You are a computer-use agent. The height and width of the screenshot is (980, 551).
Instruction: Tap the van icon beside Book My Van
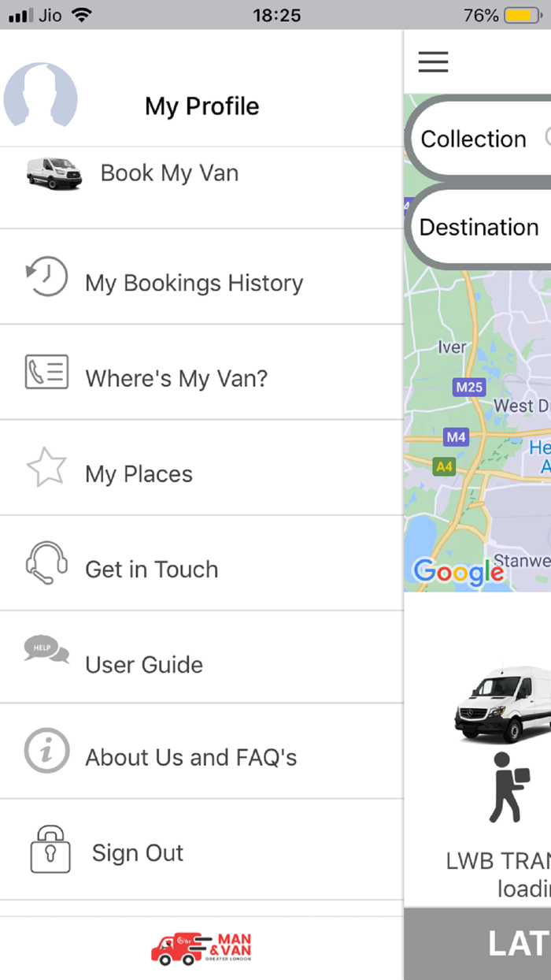[54, 173]
